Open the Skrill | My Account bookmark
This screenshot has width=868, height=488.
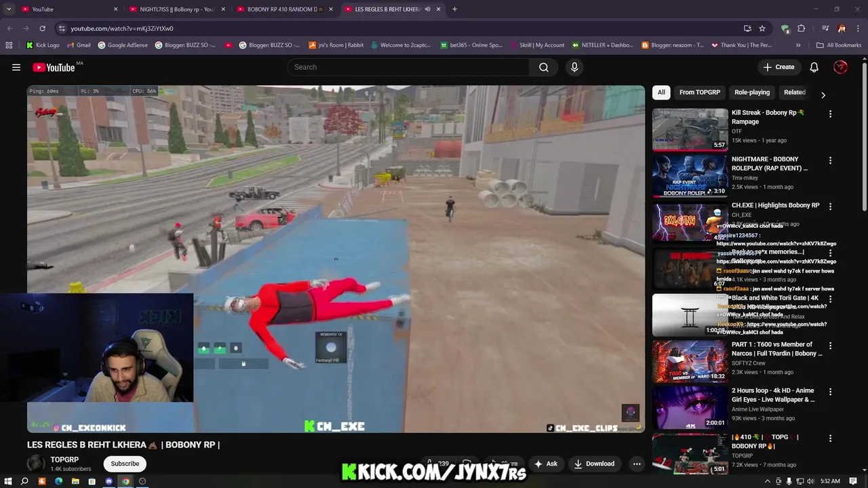536,45
